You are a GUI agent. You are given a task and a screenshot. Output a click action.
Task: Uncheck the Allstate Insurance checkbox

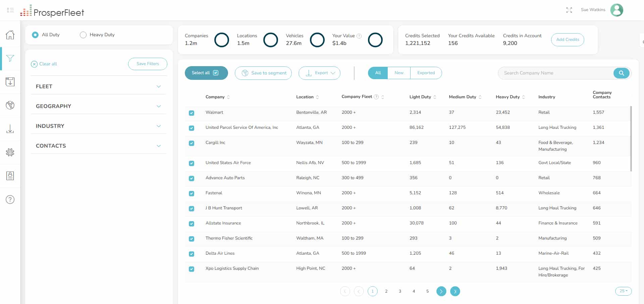tap(192, 224)
